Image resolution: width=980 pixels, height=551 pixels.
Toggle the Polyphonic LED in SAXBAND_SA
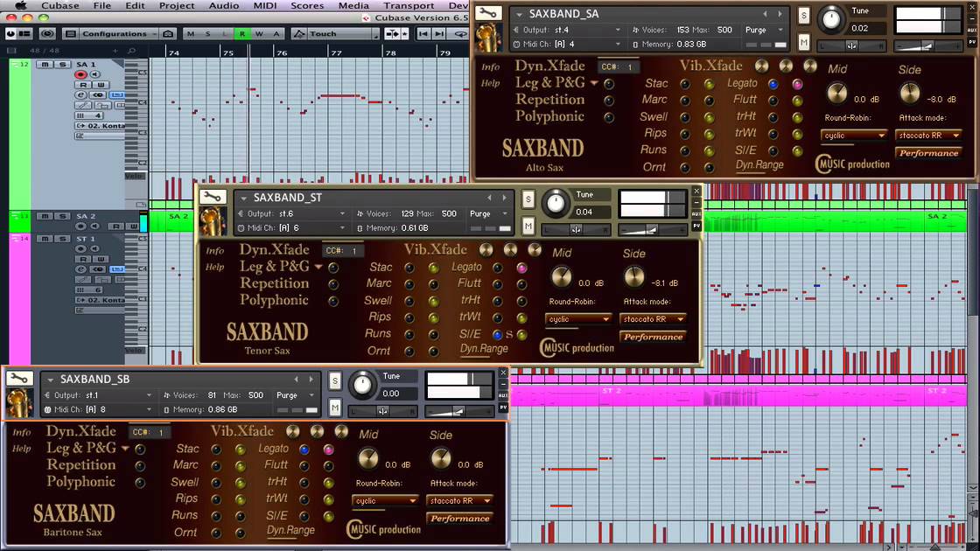coord(609,117)
